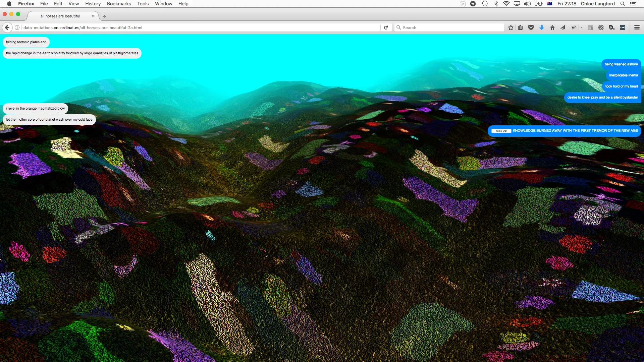Open the bookmarks list icon

pyautogui.click(x=520, y=28)
